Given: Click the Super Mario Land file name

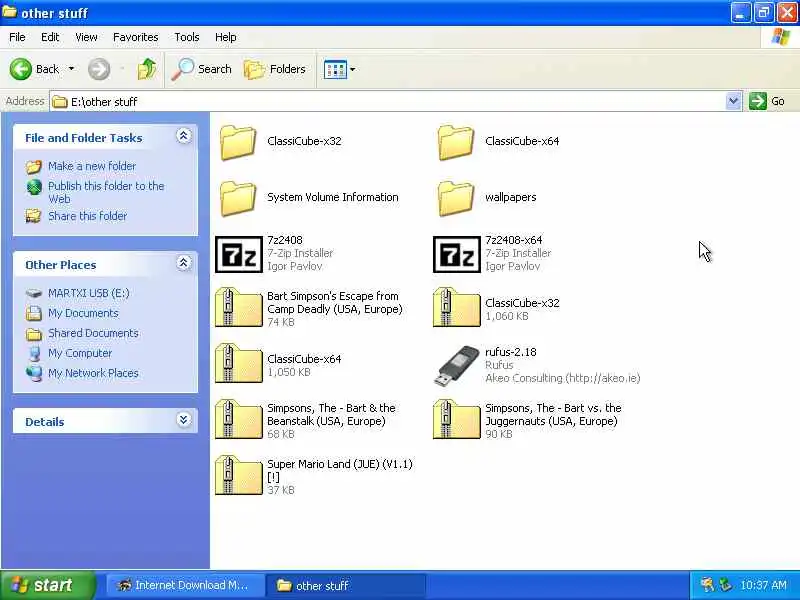Looking at the screenshot, I should pos(340,470).
